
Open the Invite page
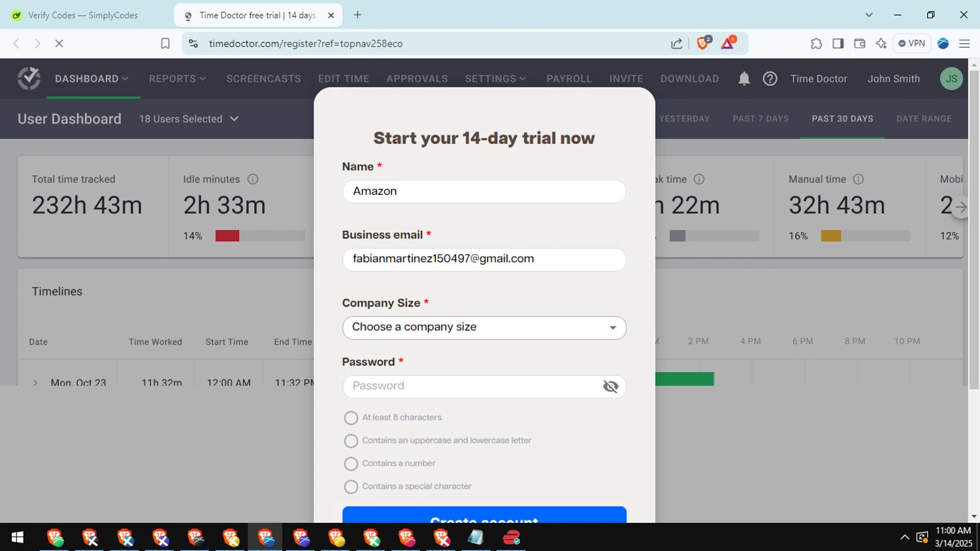point(626,78)
